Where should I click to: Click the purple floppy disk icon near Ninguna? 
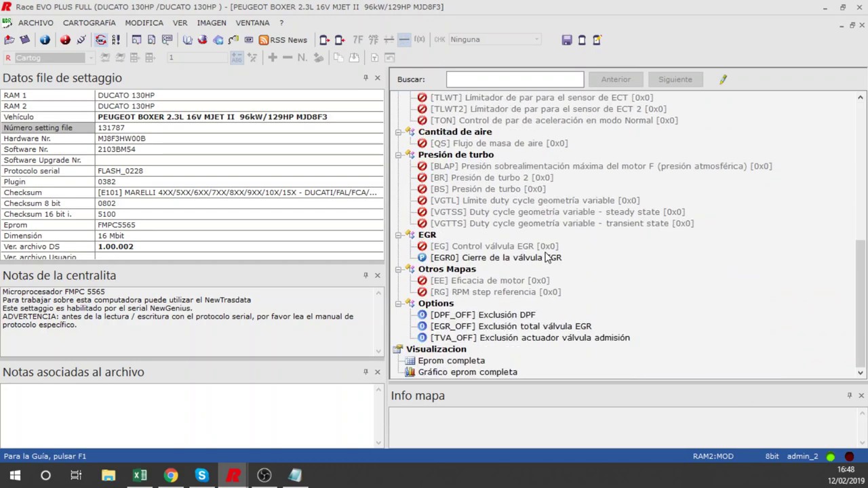[567, 40]
